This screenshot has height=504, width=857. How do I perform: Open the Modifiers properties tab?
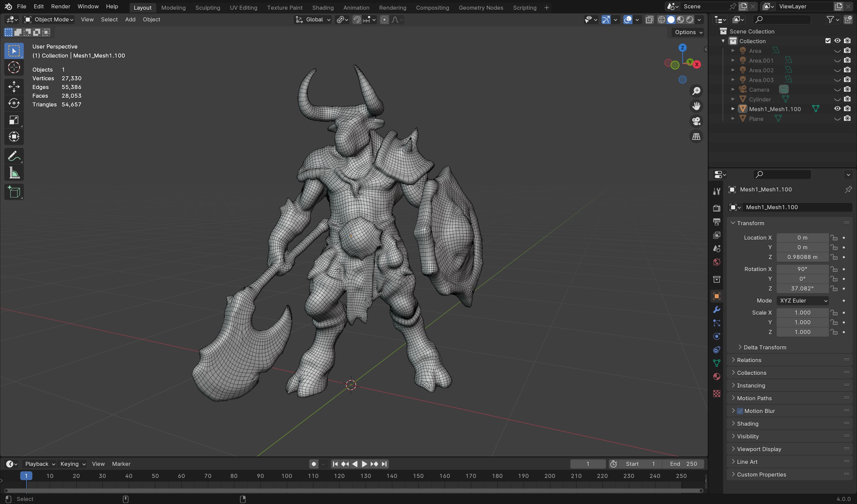[x=716, y=310]
